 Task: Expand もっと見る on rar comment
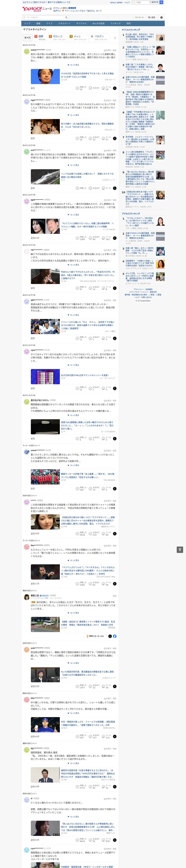73,265
